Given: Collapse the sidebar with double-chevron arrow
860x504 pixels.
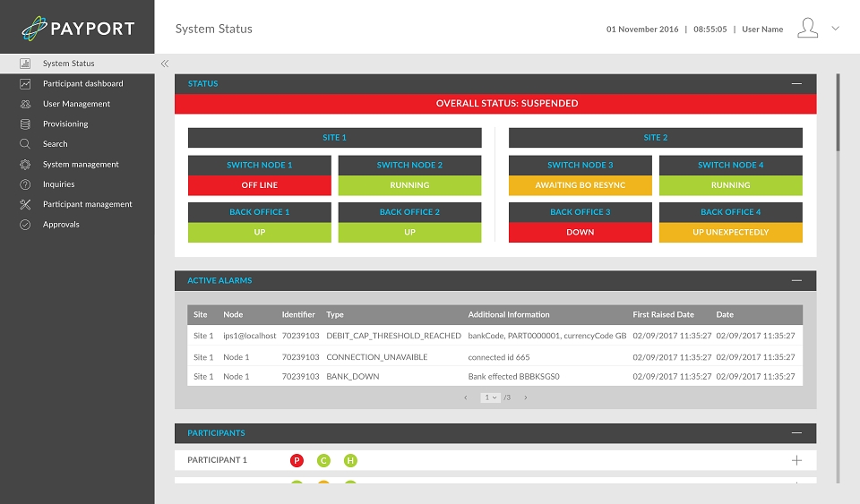Looking at the screenshot, I should pos(165,64).
